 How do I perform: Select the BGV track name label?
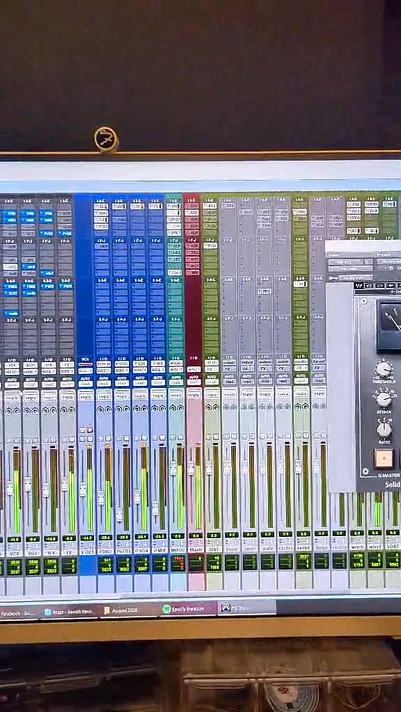click(32, 553)
